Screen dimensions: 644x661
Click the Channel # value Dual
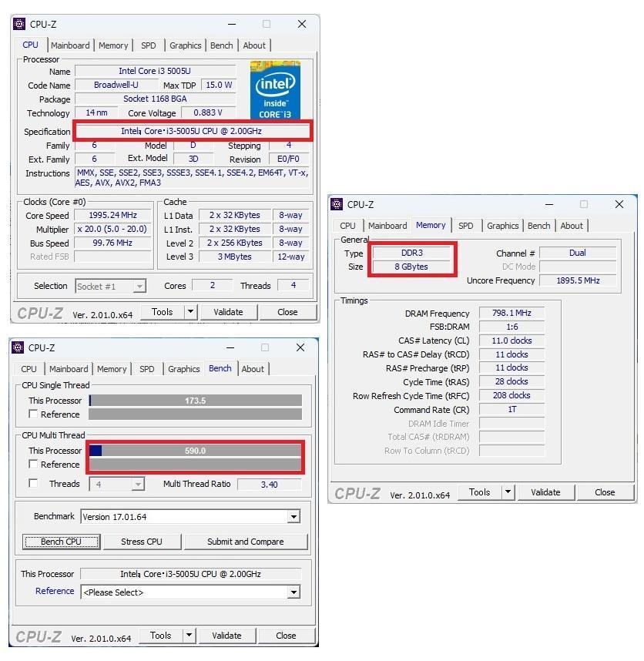point(578,253)
